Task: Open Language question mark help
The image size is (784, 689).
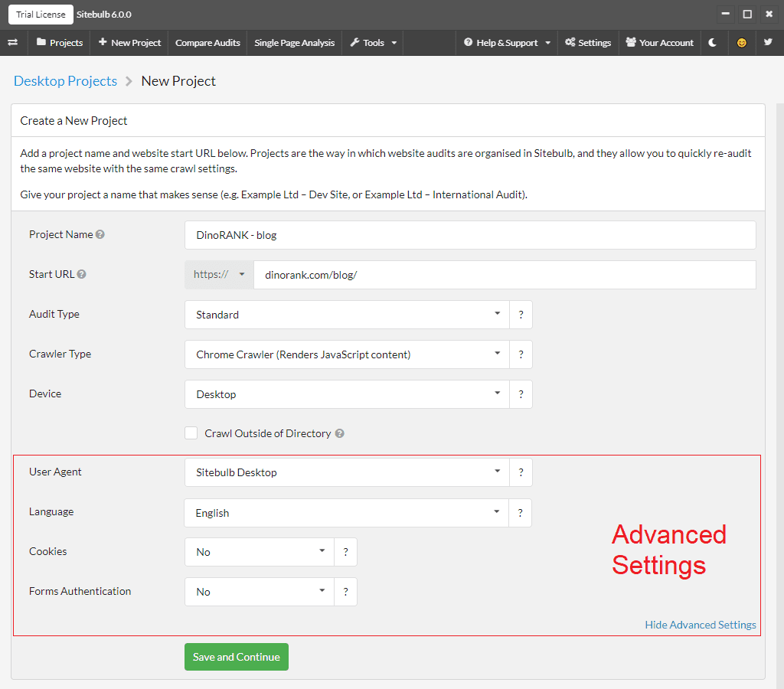Action: pos(520,513)
